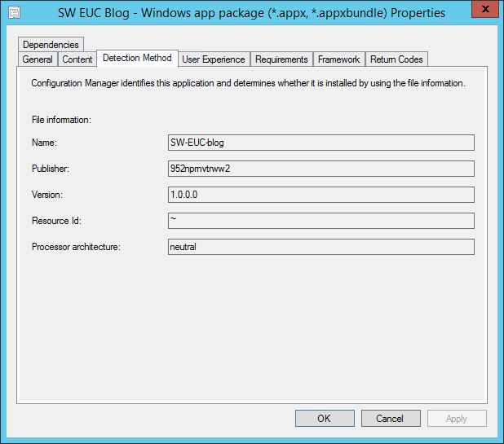Click the Processor architecture field

point(320,247)
